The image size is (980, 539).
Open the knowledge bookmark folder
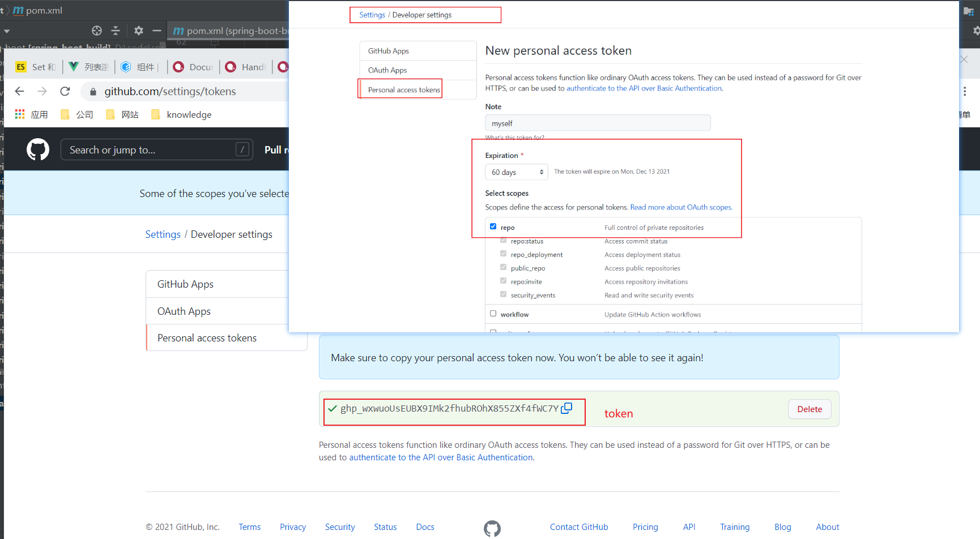tap(181, 114)
